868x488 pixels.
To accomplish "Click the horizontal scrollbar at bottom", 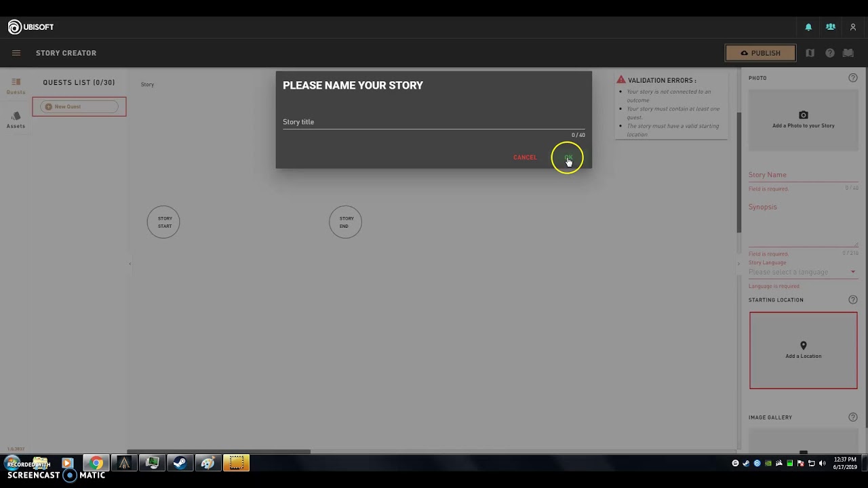I will click(219, 451).
